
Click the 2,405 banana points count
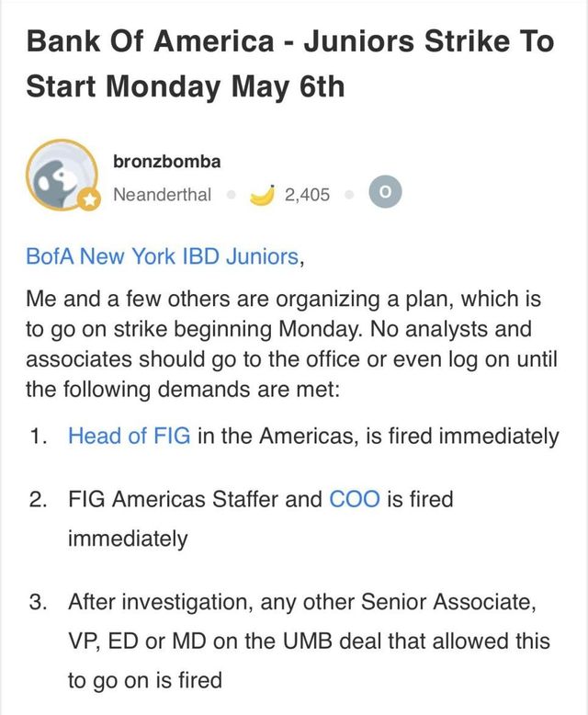click(308, 195)
